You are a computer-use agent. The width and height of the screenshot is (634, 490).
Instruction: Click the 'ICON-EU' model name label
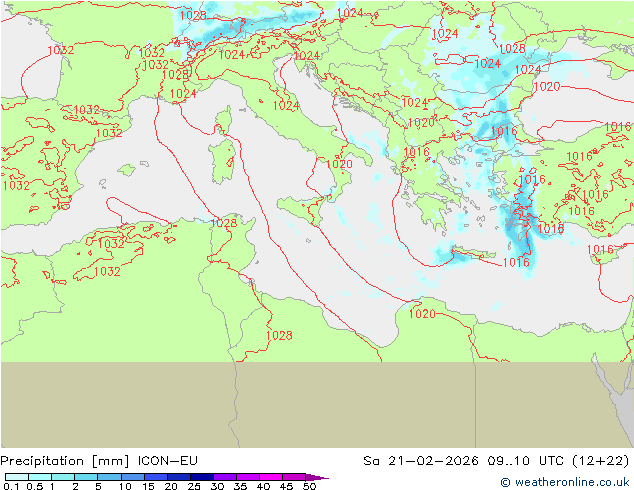click(x=167, y=461)
